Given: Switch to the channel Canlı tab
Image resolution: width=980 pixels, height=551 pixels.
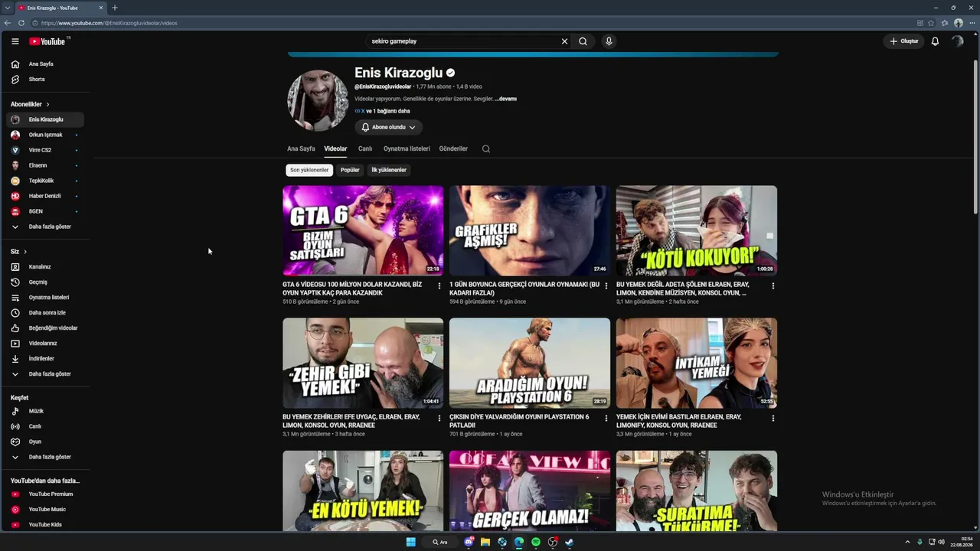Looking at the screenshot, I should (x=365, y=149).
